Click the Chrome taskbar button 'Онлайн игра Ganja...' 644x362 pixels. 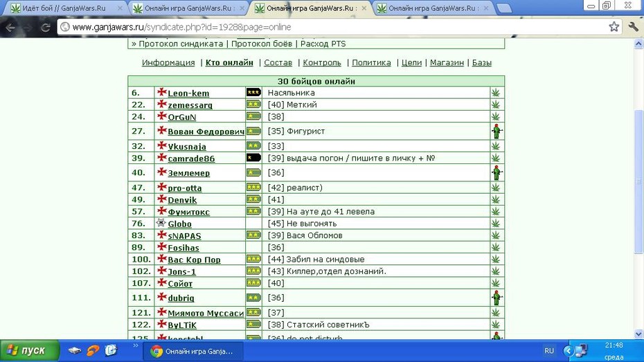tap(193, 352)
